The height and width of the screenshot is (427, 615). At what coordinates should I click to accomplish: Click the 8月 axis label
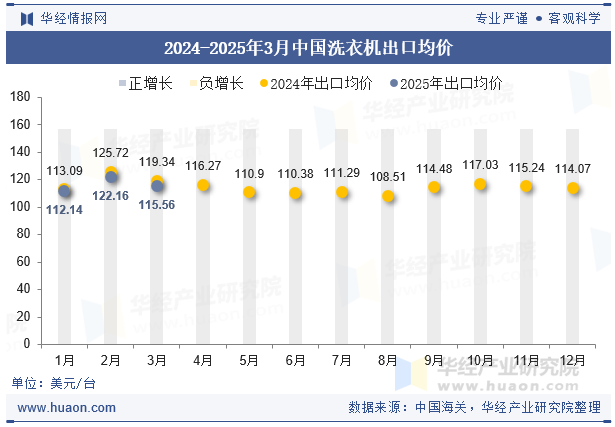[388, 360]
